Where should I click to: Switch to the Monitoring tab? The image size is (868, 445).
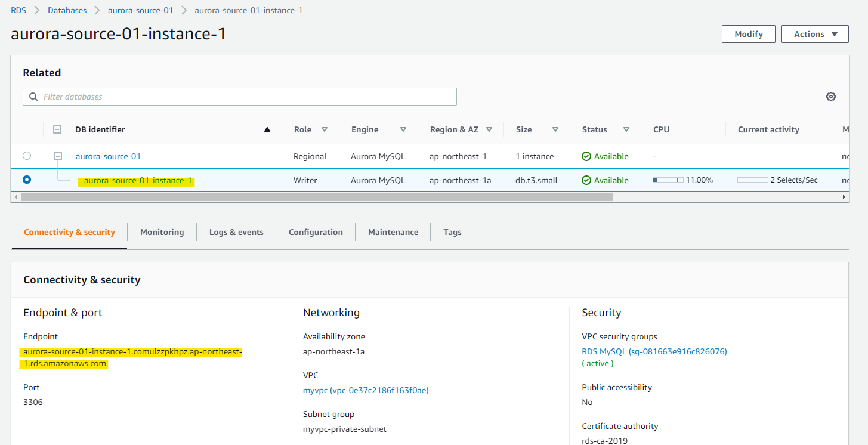(x=162, y=232)
